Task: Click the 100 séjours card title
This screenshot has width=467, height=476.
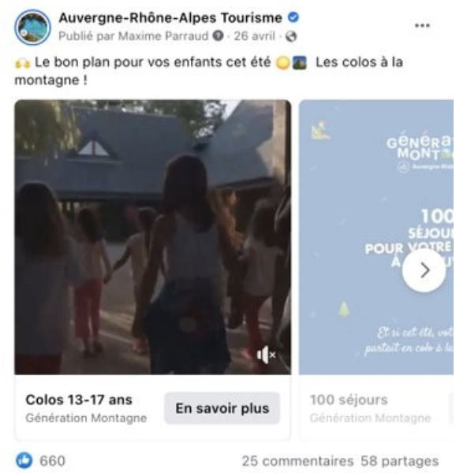Action: [x=349, y=400]
